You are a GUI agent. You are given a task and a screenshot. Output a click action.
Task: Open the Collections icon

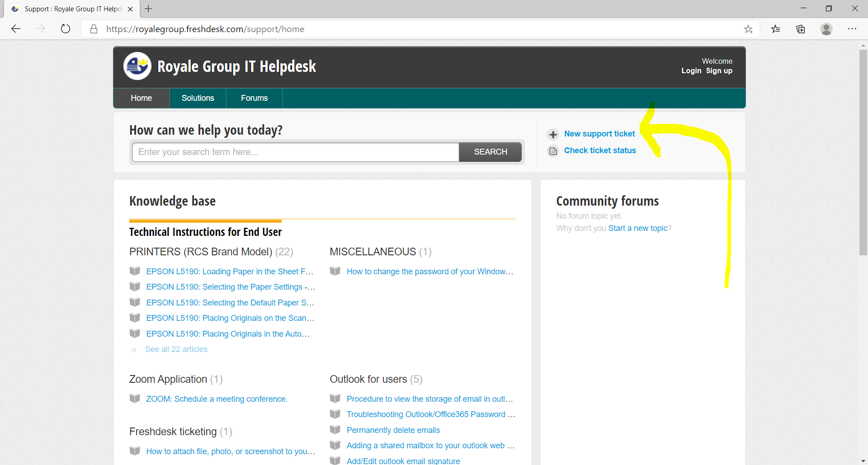(801, 29)
